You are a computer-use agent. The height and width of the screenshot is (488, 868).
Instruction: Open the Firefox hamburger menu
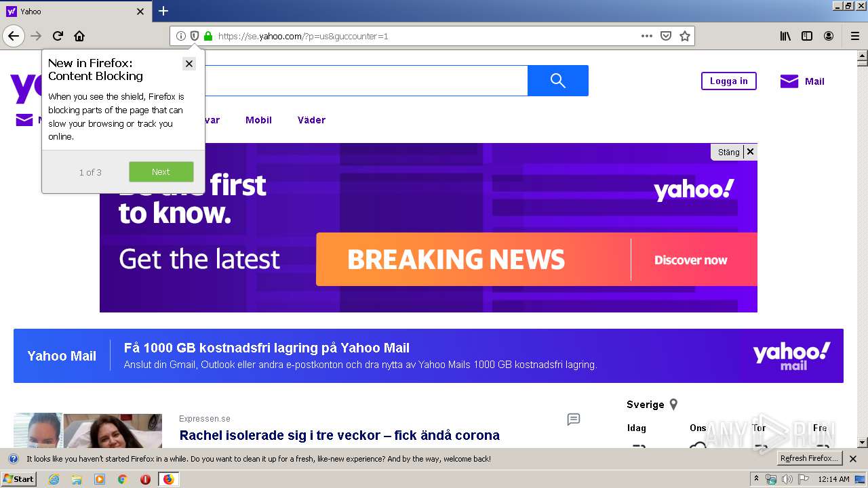pyautogui.click(x=855, y=36)
